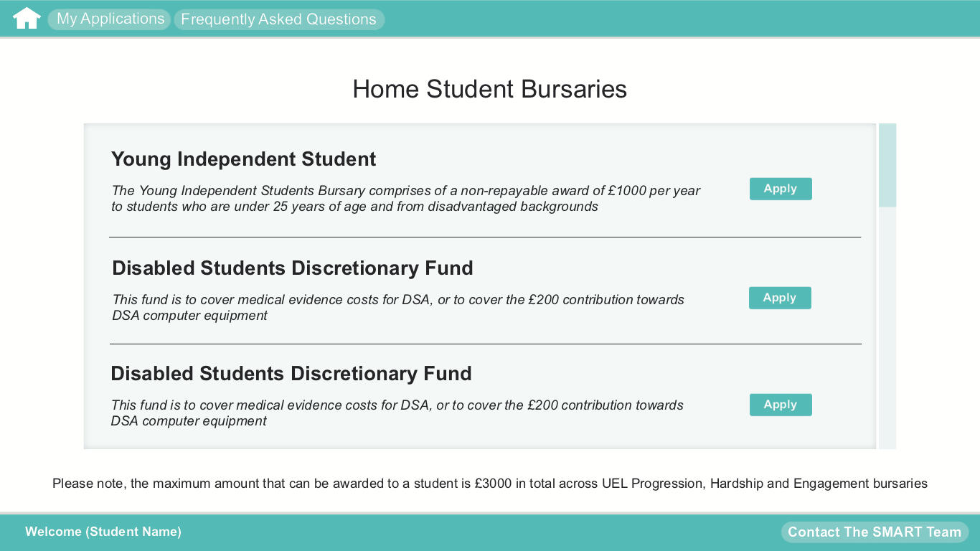Click the Young Independent Students bursary description text
Image resolution: width=980 pixels, height=551 pixels.
point(406,198)
